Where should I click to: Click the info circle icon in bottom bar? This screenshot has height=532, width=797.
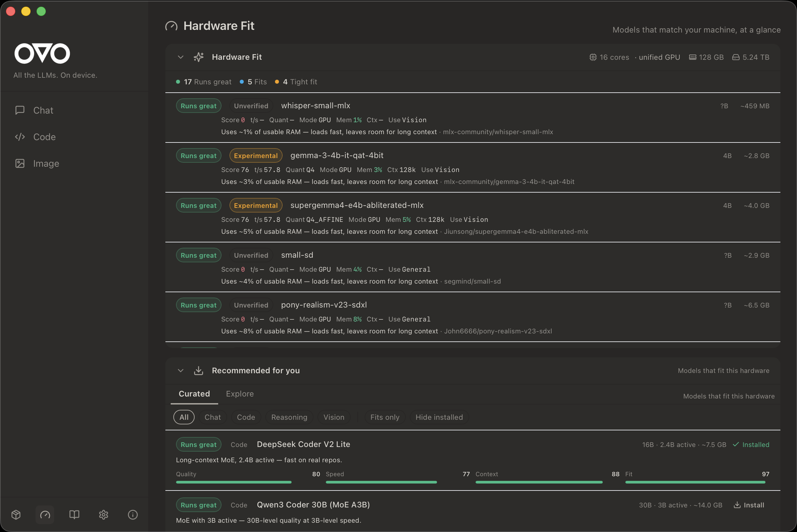133,515
